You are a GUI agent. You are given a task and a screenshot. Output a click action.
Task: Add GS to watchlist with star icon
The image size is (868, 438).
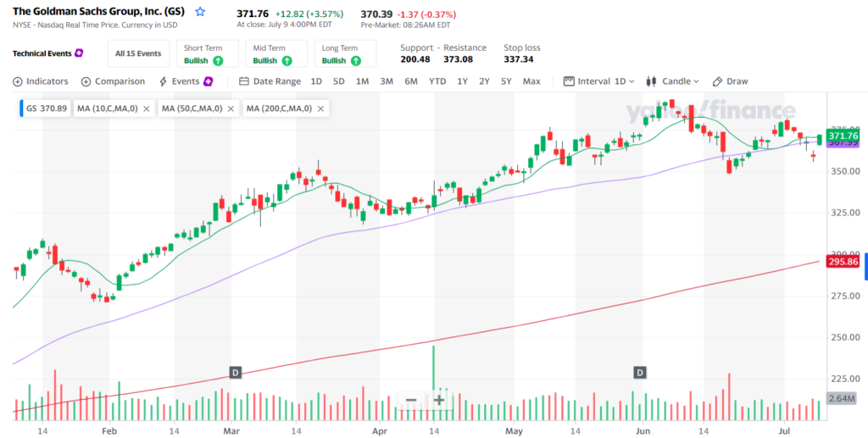[200, 12]
